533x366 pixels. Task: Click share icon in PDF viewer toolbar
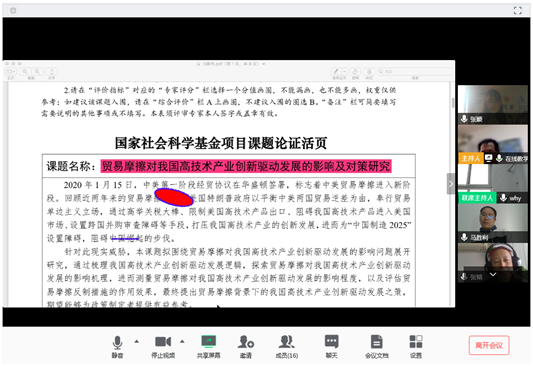(x=52, y=72)
